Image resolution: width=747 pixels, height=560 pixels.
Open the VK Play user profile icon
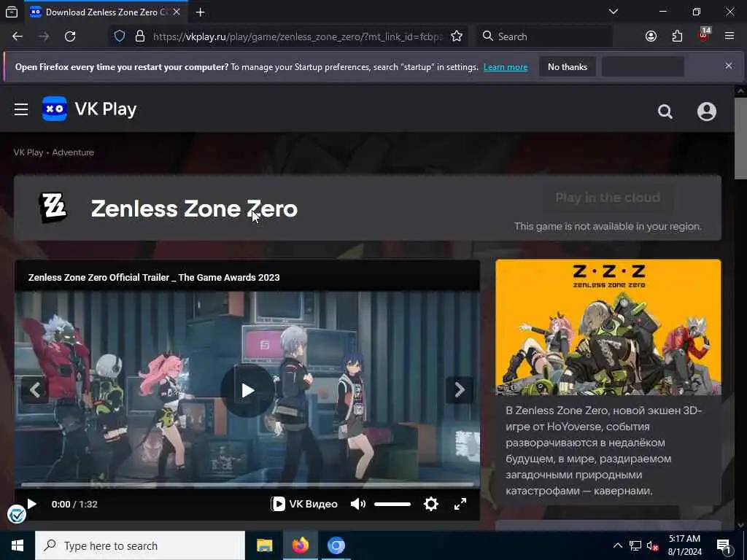point(706,112)
